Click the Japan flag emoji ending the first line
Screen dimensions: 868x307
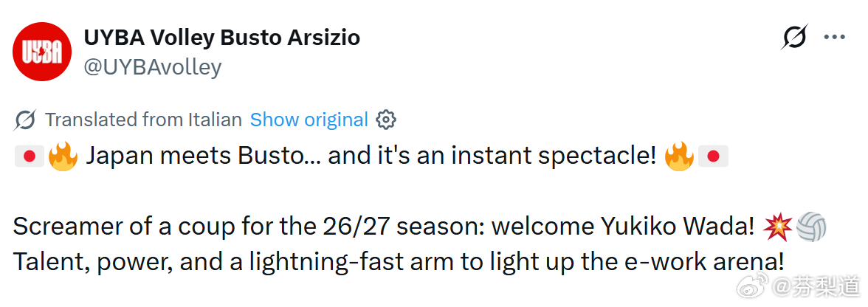[x=713, y=156]
